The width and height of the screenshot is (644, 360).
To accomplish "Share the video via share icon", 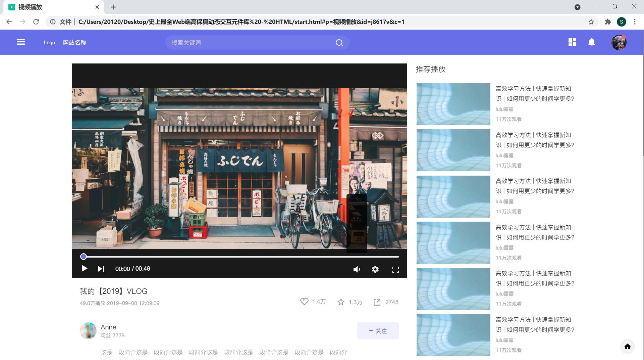I will point(377,302).
